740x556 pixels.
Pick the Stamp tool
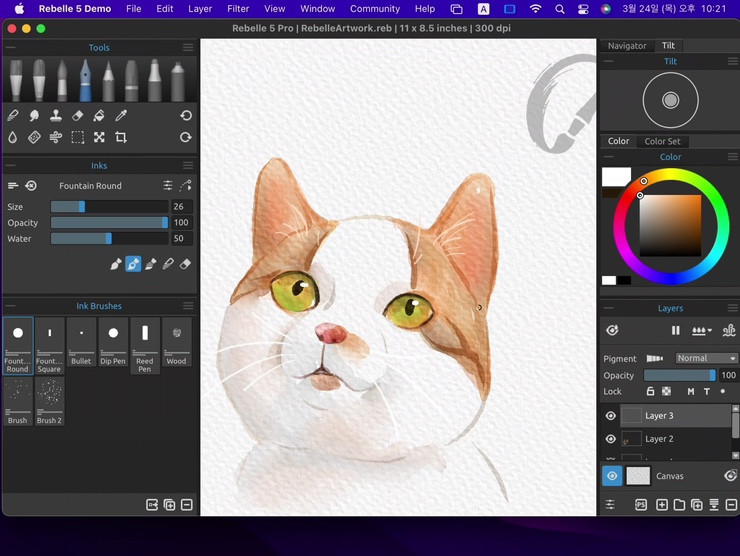pyautogui.click(x=56, y=116)
